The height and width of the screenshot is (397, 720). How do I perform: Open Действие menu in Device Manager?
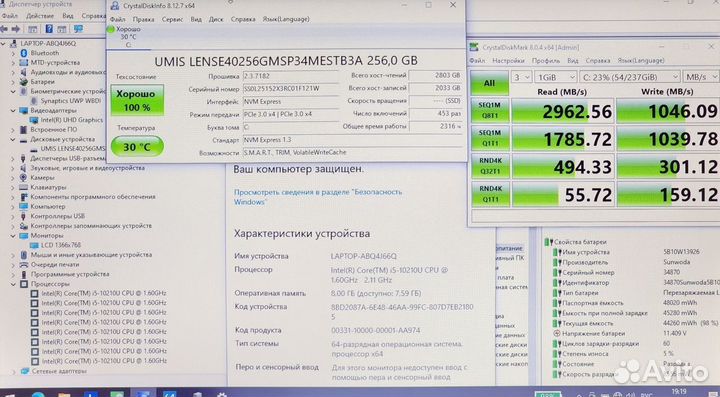[40, 16]
